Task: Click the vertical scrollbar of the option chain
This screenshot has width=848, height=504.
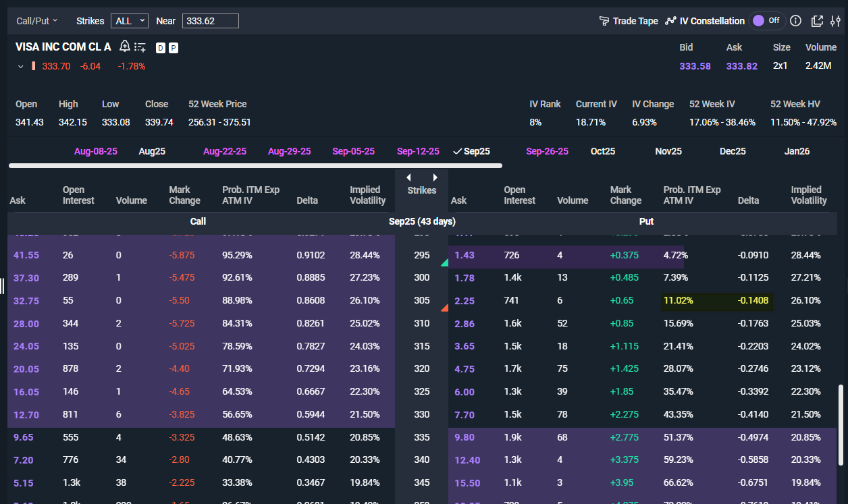Action: pyautogui.click(x=841, y=424)
